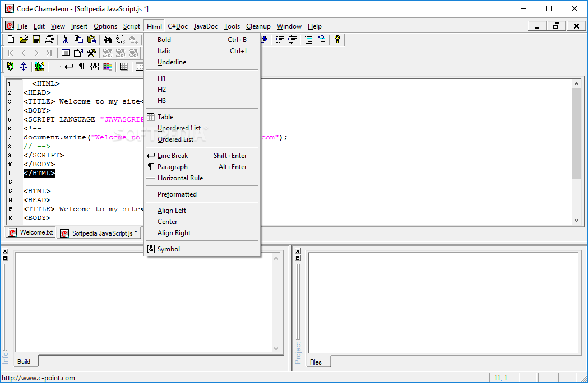This screenshot has width=588, height=383.
Task: Open the hammer and wrench tools icon
Action: pos(91,53)
